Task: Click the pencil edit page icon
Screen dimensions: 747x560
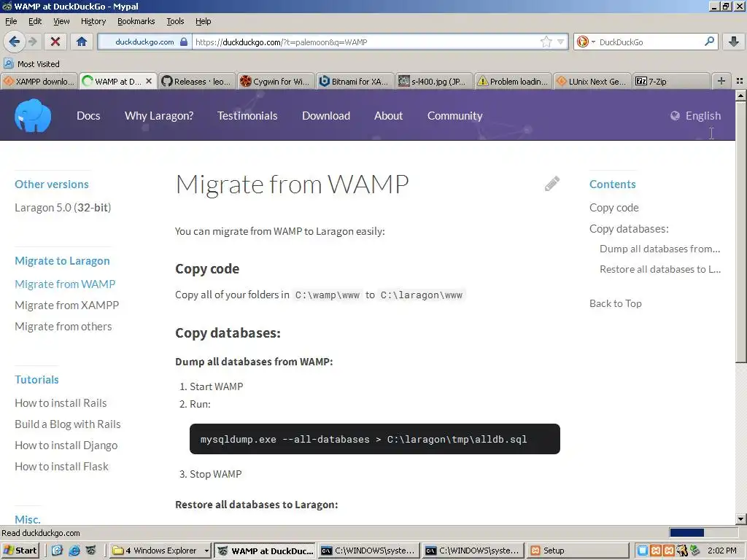Action: coord(552,184)
